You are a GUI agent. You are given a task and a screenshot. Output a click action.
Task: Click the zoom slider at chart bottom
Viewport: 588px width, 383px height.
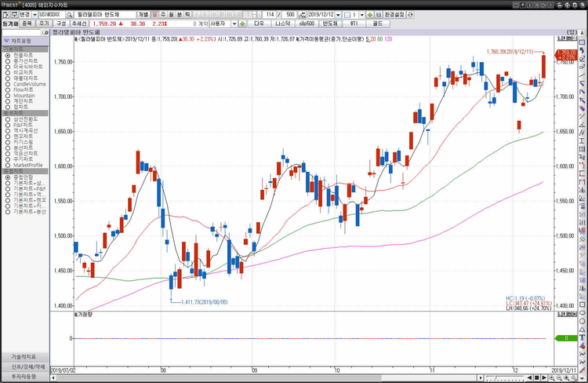coord(505,378)
